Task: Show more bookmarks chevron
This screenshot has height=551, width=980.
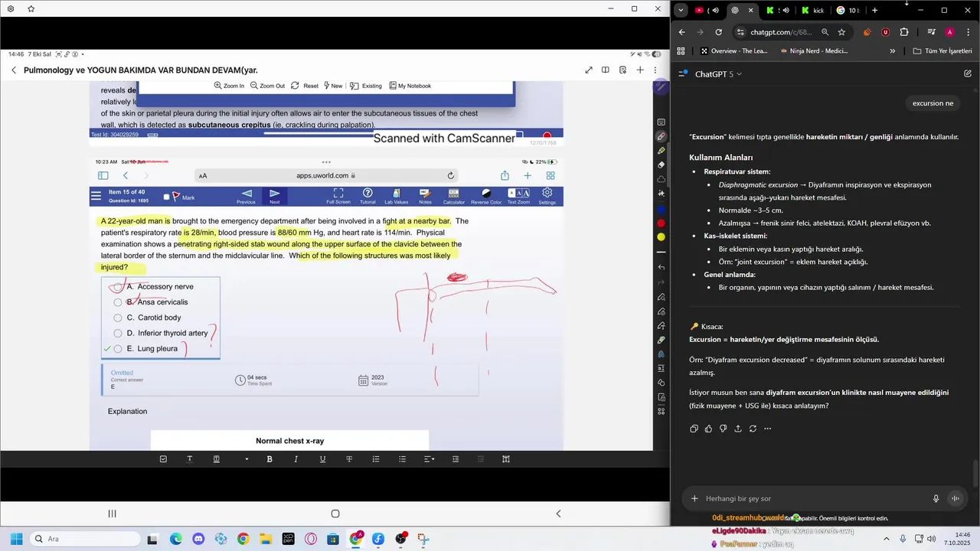Action: point(893,51)
